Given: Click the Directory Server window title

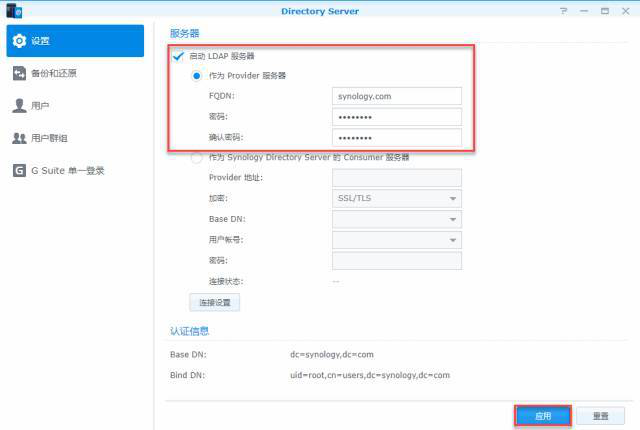Looking at the screenshot, I should (320, 11).
